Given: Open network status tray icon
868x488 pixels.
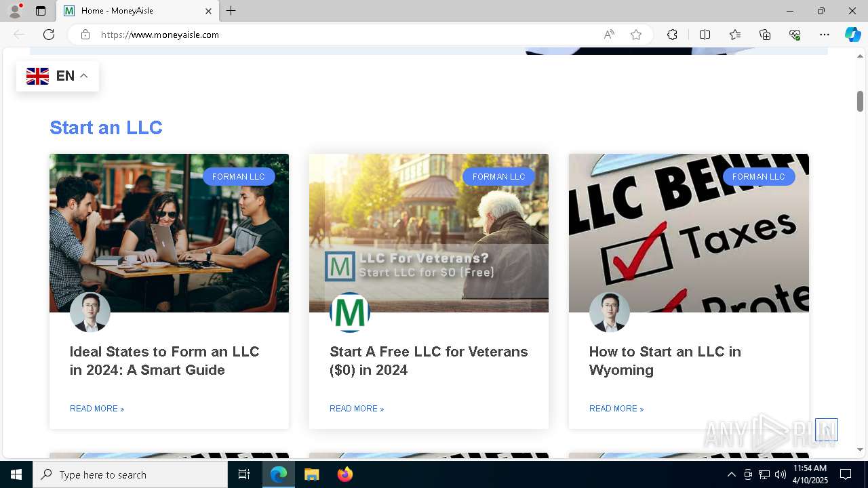Looking at the screenshot, I should 764,474.
